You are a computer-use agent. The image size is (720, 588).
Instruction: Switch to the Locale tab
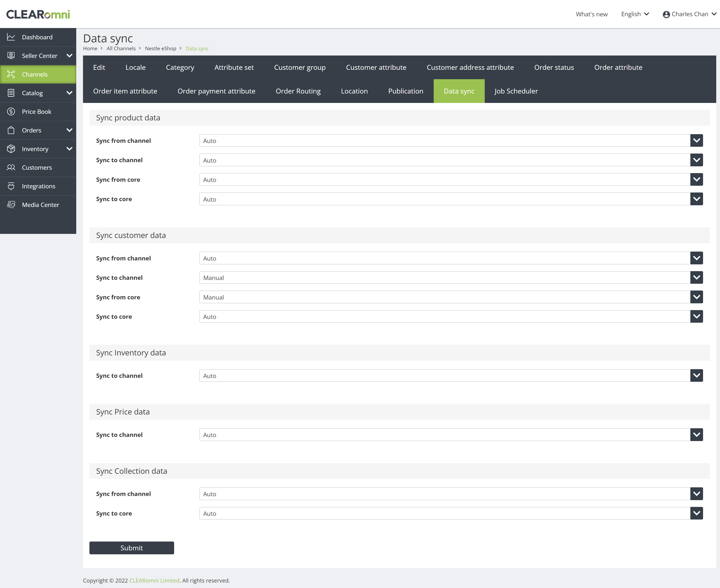(x=136, y=67)
